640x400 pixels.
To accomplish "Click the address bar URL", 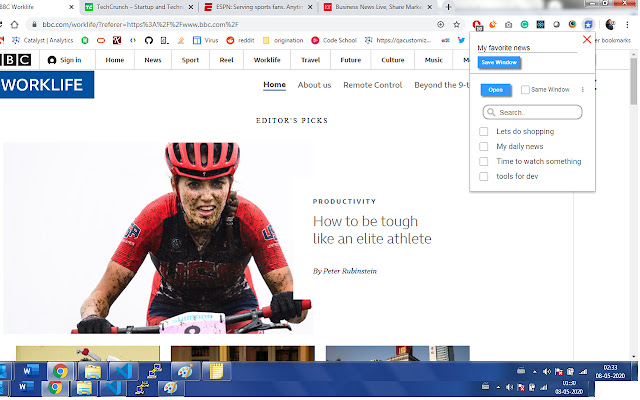I will (x=140, y=24).
